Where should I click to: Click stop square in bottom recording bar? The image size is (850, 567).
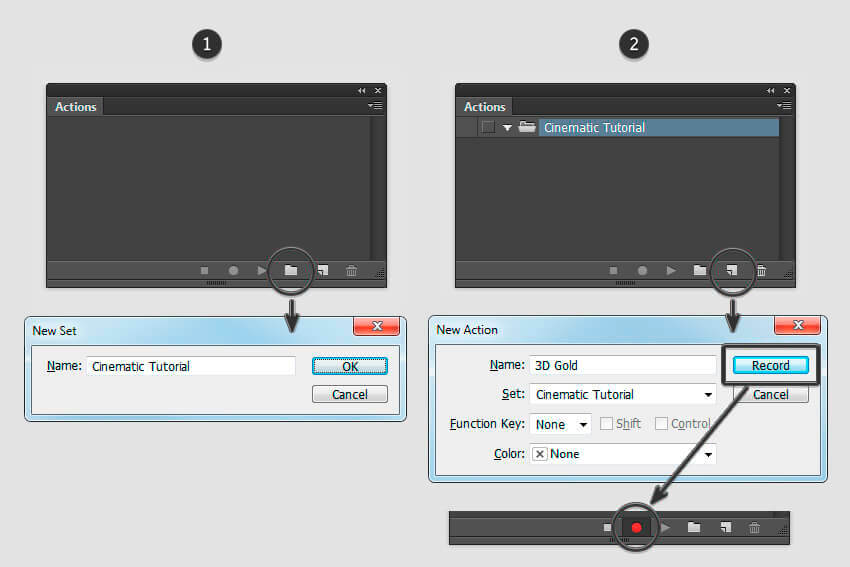coord(607,527)
